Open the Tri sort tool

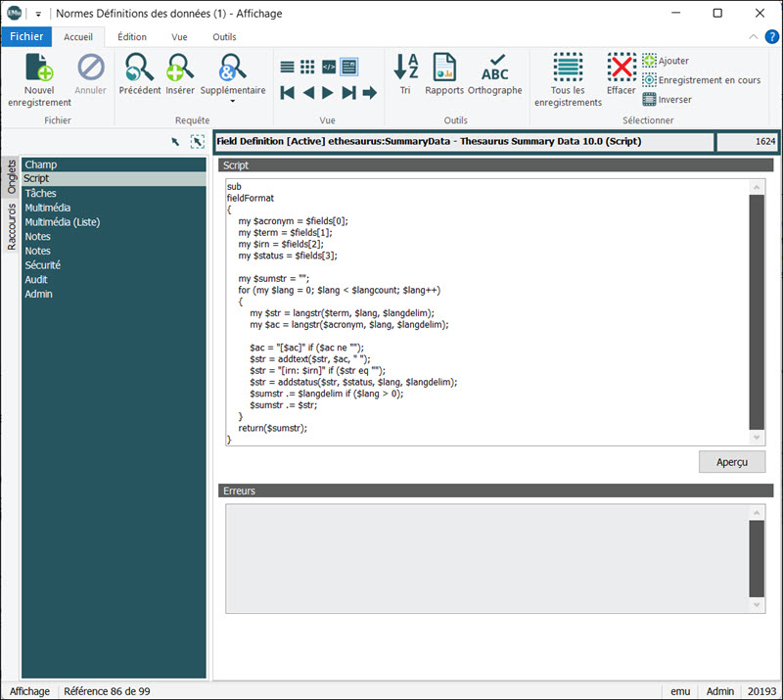405,74
